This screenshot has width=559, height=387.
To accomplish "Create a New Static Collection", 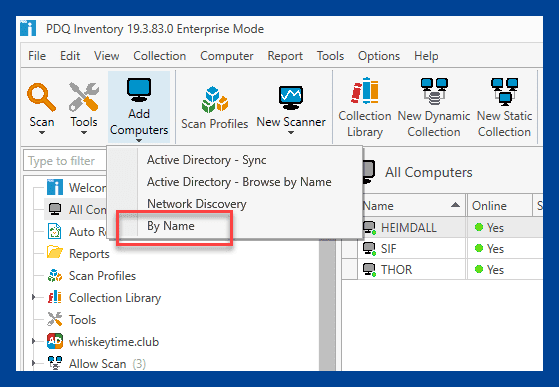I will point(504,107).
